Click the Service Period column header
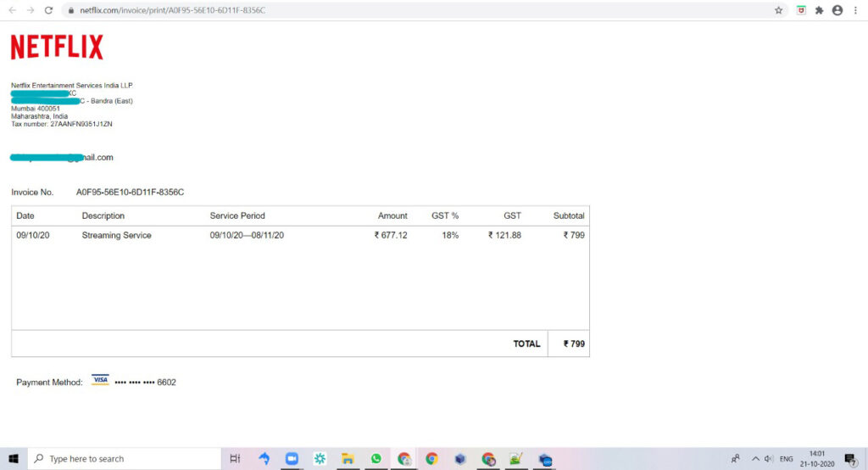 point(237,215)
